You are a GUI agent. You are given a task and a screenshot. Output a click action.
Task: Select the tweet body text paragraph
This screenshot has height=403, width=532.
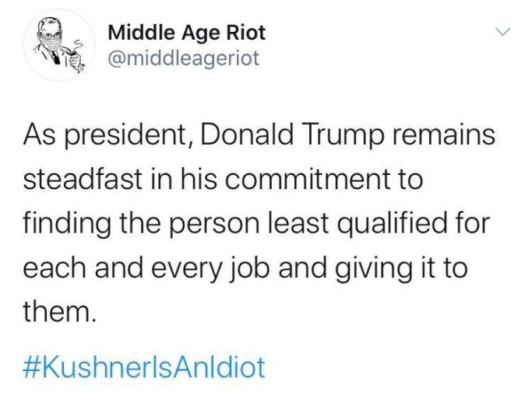tap(259, 223)
